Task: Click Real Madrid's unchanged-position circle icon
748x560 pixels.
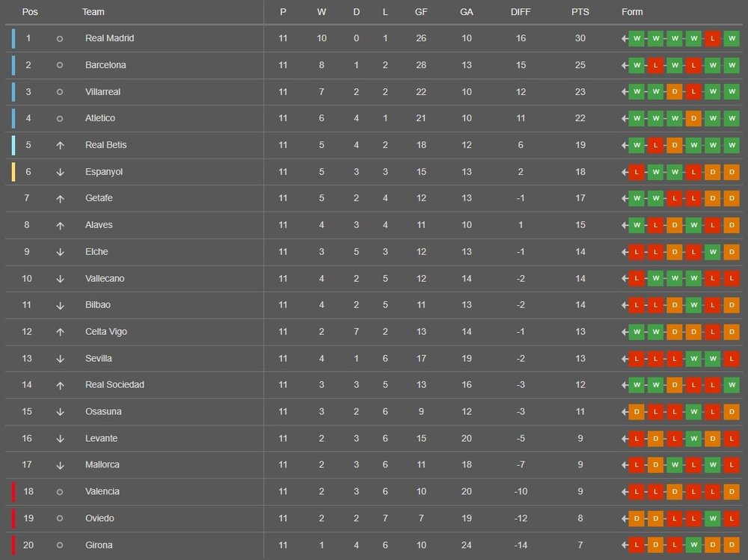Action: (60, 38)
